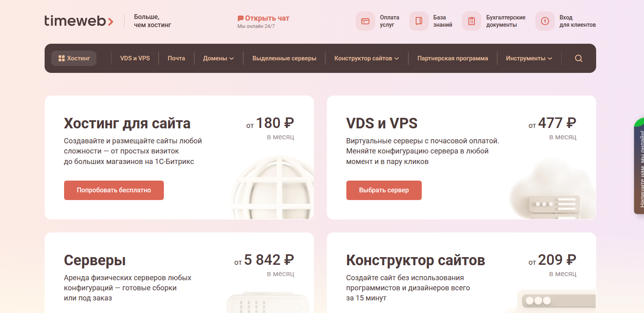Click the accounting documents clipboard icon
This screenshot has width=644, height=313.
tap(471, 21)
